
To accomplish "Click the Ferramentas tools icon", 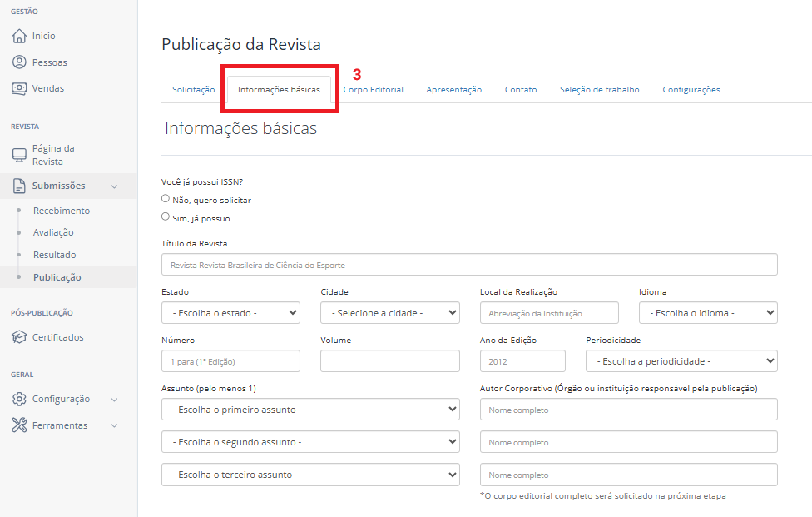I will coord(19,425).
